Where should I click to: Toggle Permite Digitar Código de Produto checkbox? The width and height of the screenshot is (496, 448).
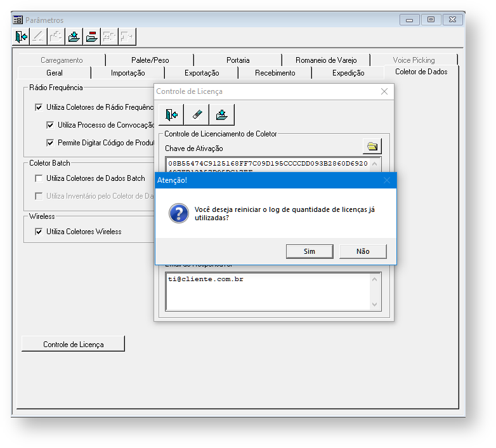pyautogui.click(x=50, y=143)
